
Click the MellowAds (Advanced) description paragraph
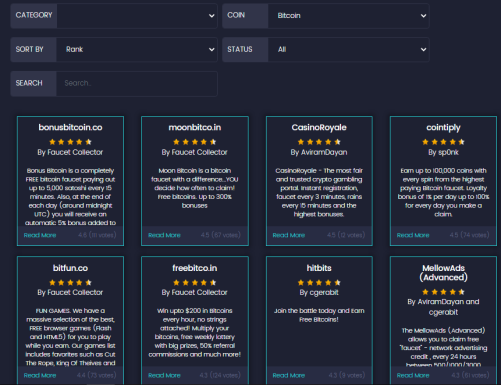click(443, 348)
